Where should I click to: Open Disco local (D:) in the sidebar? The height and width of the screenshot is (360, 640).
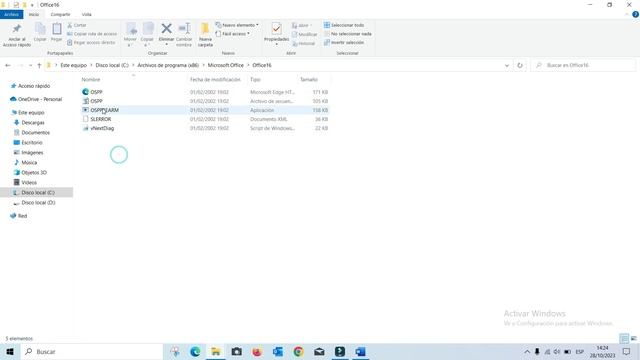[38, 202]
